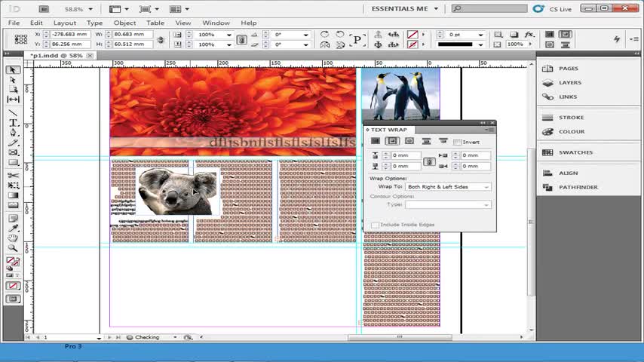The height and width of the screenshot is (362, 644).
Task: Open the zoom level 58.8% dropdown
Action: click(90, 9)
